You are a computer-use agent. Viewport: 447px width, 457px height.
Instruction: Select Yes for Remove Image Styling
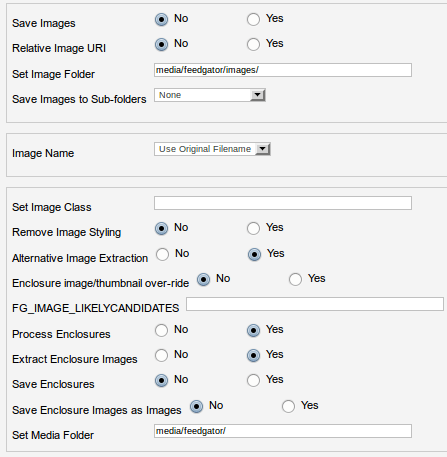pos(253,228)
